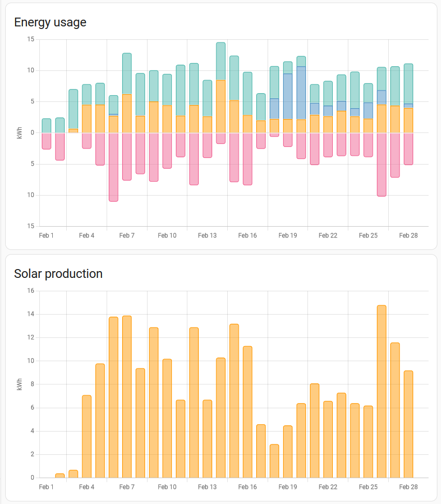This screenshot has height=504, width=441.
Task: Click the Solar production card title
Action: point(58,274)
